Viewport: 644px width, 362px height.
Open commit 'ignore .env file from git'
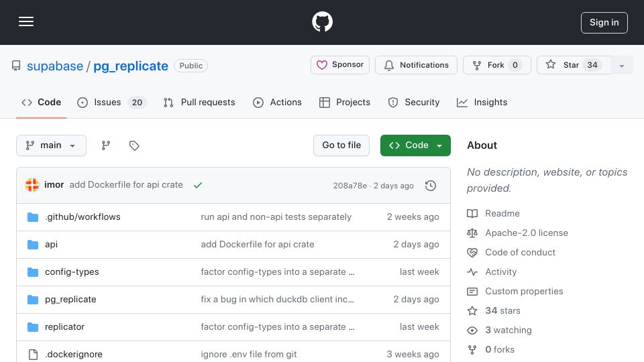248,354
